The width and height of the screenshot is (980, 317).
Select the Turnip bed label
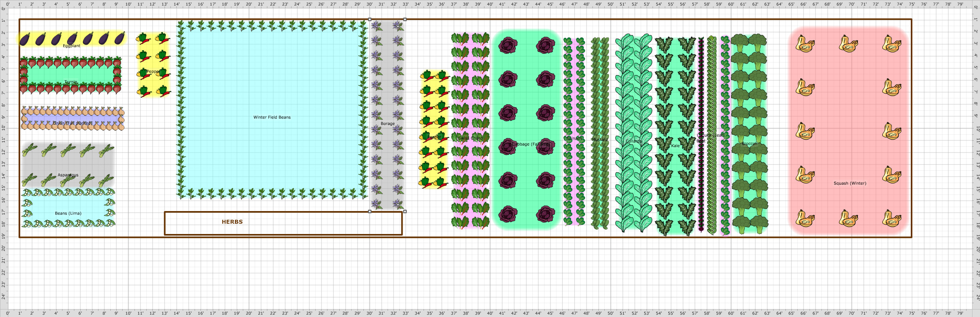71,82
